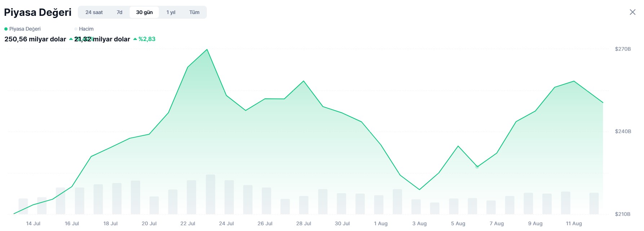Switch to the 1 yıl time range
644x231 pixels.
[x=171, y=12]
